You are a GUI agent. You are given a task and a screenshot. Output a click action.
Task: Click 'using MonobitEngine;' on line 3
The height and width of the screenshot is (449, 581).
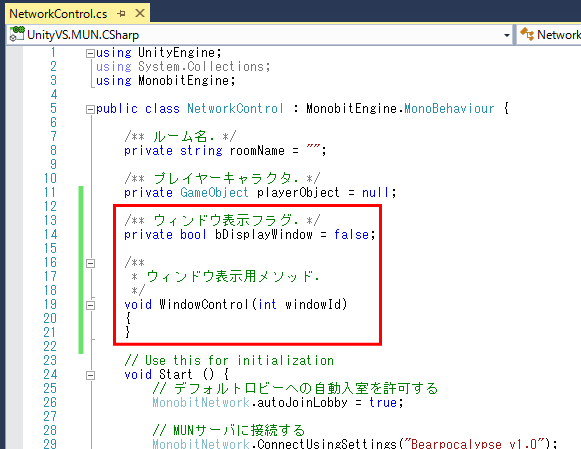(x=166, y=81)
